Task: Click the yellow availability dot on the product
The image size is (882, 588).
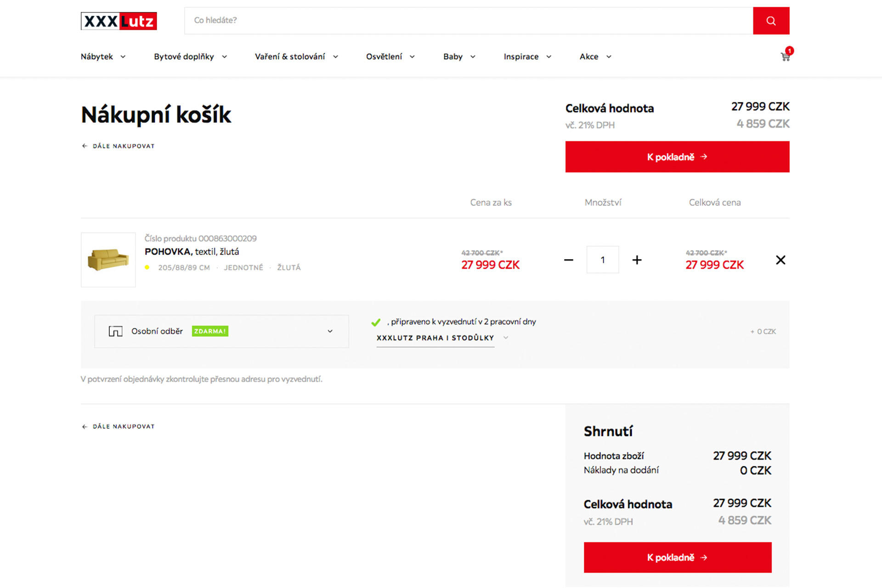Action: tap(147, 267)
